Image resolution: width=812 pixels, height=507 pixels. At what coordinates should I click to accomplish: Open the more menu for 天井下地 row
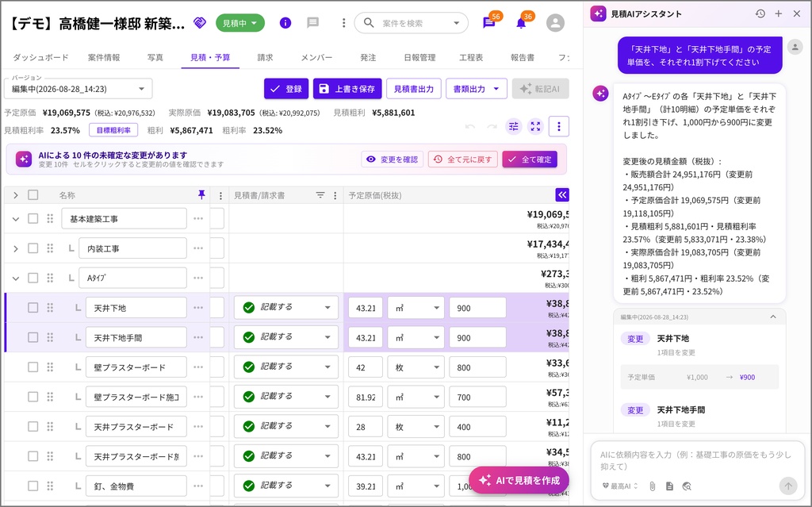[x=197, y=307]
